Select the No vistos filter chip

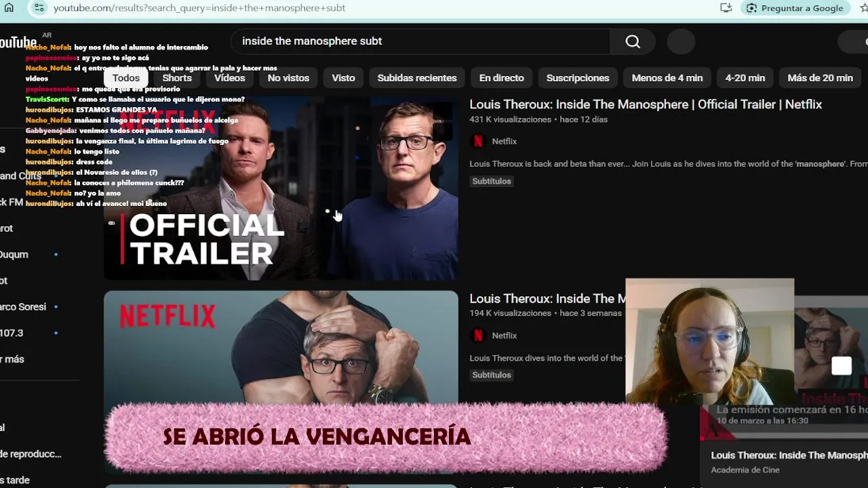[x=288, y=78]
